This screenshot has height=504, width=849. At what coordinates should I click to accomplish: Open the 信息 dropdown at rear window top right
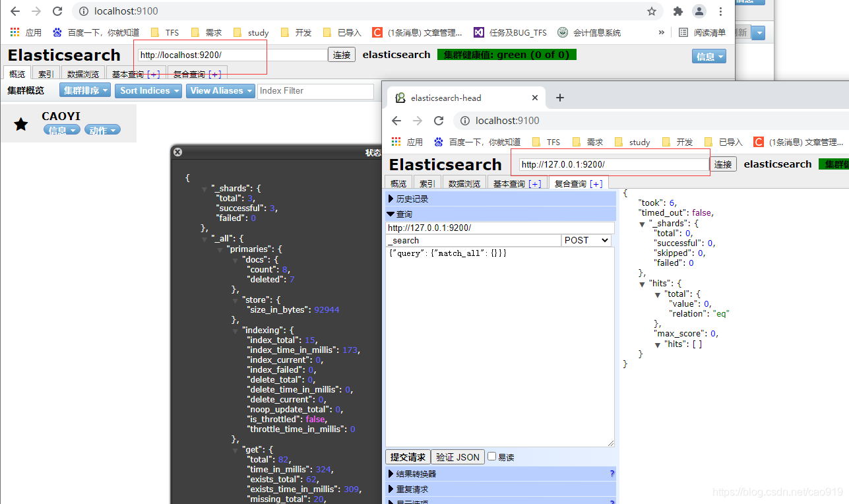pyautogui.click(x=709, y=57)
